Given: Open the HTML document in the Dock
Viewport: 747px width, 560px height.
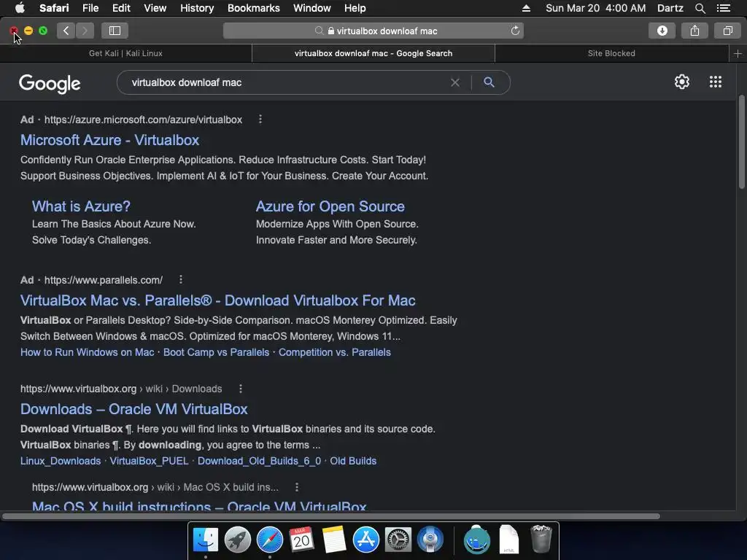Looking at the screenshot, I should (x=508, y=540).
